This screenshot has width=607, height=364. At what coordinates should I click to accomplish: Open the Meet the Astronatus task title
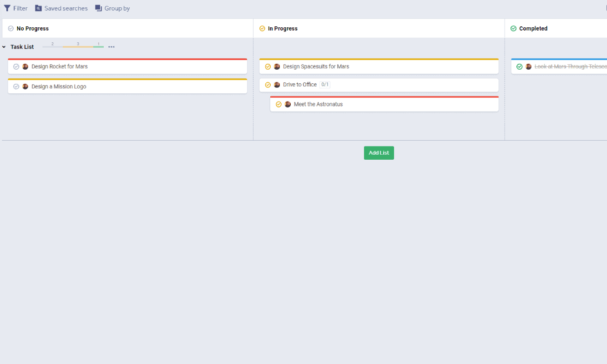(318, 104)
